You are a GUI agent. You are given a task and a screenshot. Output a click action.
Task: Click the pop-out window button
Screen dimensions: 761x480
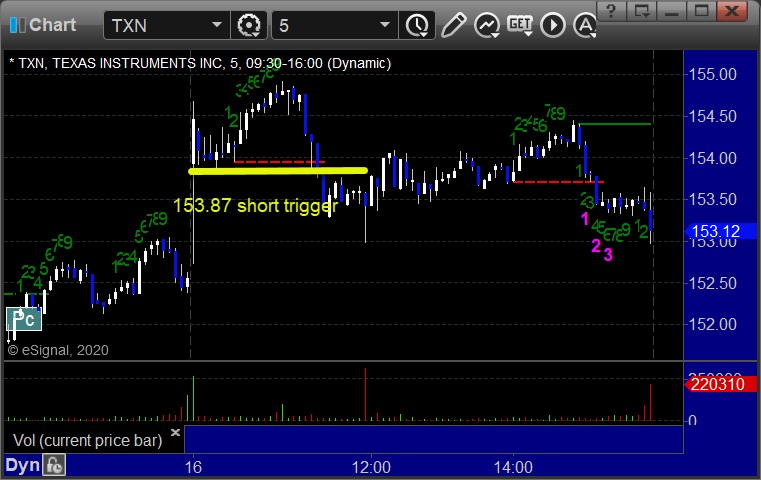pos(642,11)
